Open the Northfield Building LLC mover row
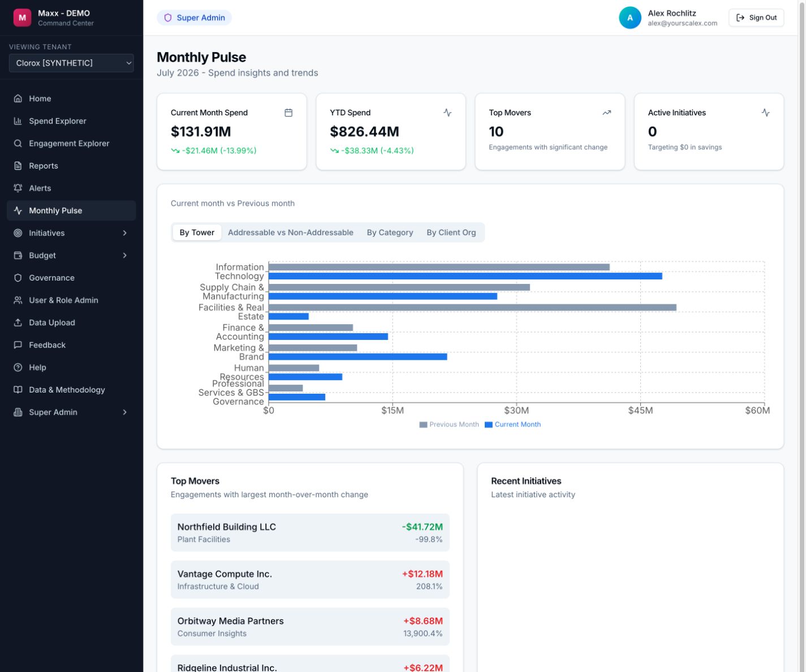Screen dimensions: 806x672 click(x=310, y=532)
